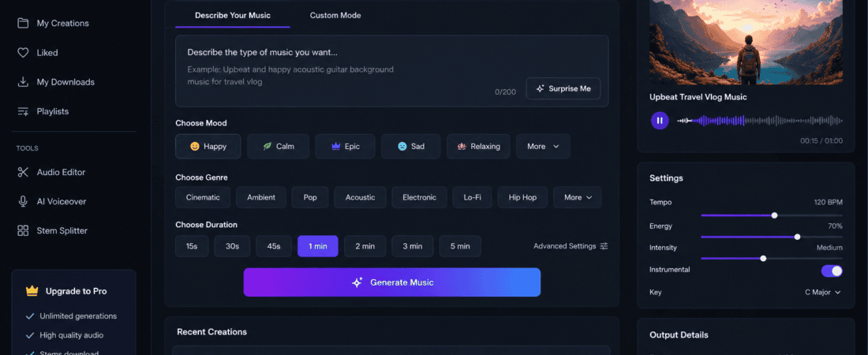Pause the Upbeat Travel Vlog track
This screenshot has height=355, width=868.
point(660,120)
